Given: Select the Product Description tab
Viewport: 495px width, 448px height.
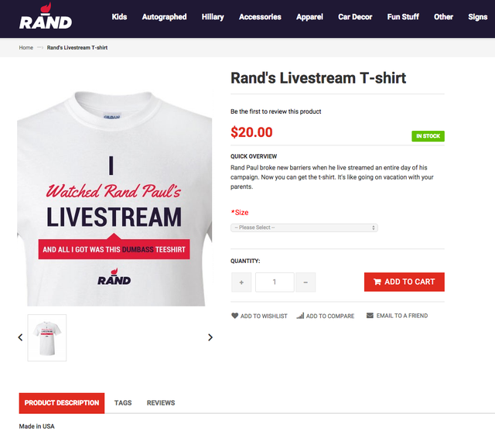Looking at the screenshot, I should 62,403.
